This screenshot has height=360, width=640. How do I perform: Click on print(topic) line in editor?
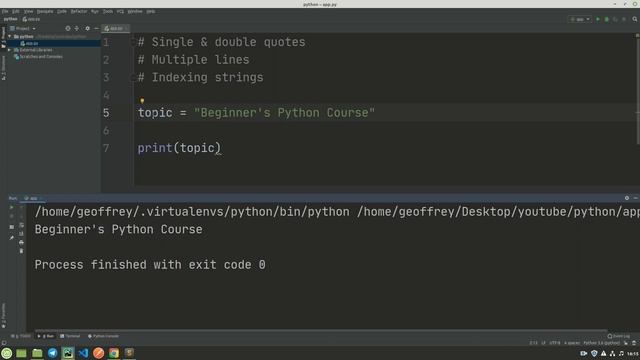179,148
